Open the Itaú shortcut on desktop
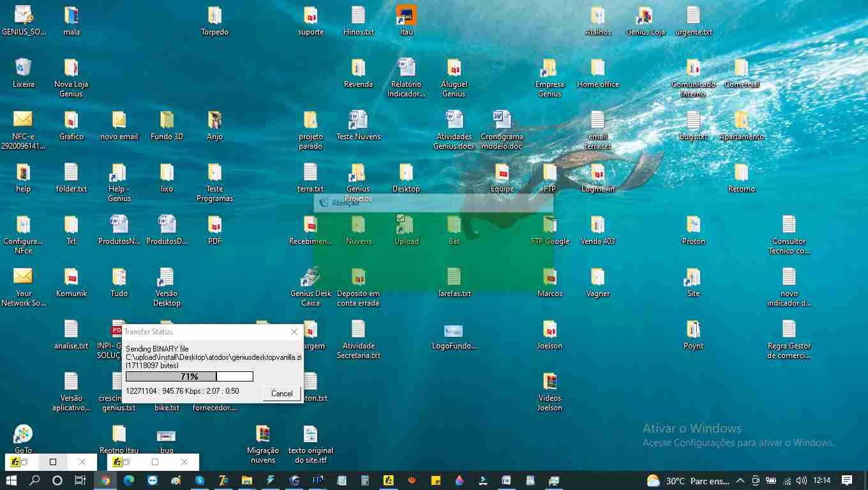Image resolution: width=868 pixels, height=490 pixels. [x=407, y=15]
